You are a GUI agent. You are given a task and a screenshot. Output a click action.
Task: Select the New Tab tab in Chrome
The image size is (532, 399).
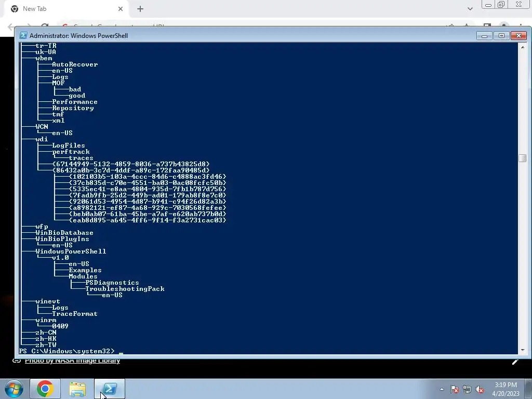pyautogui.click(x=66, y=9)
